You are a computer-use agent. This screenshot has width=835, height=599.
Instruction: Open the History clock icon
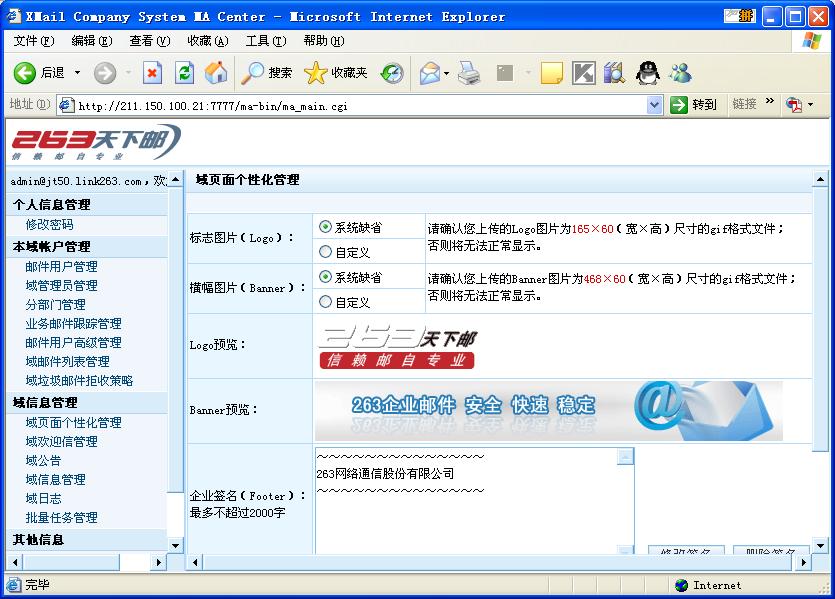(x=391, y=73)
